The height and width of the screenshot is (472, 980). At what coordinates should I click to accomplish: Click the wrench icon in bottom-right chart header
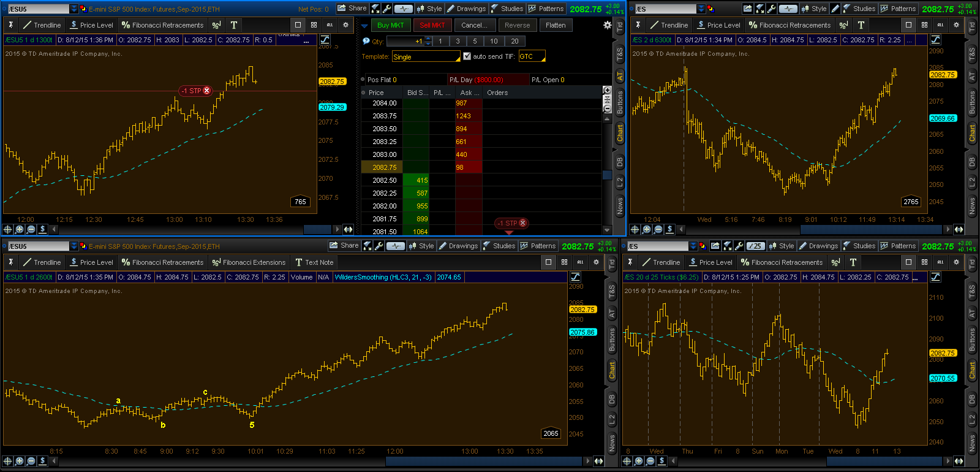coord(738,246)
